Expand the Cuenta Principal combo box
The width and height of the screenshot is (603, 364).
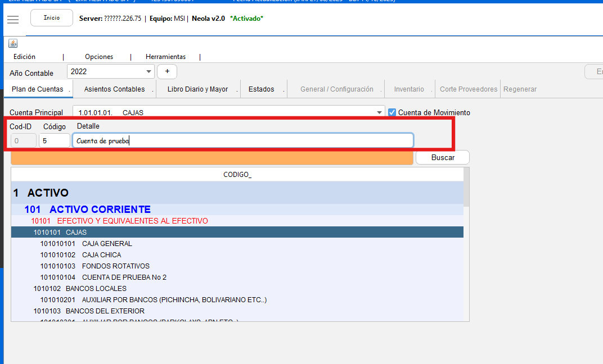pos(379,112)
